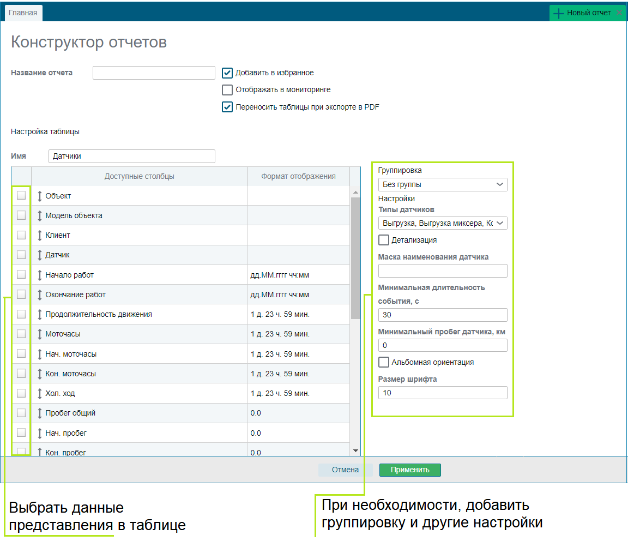Click the reorder arrow icon for Моточасы row
This screenshot has width=628, height=547.
tap(39, 334)
